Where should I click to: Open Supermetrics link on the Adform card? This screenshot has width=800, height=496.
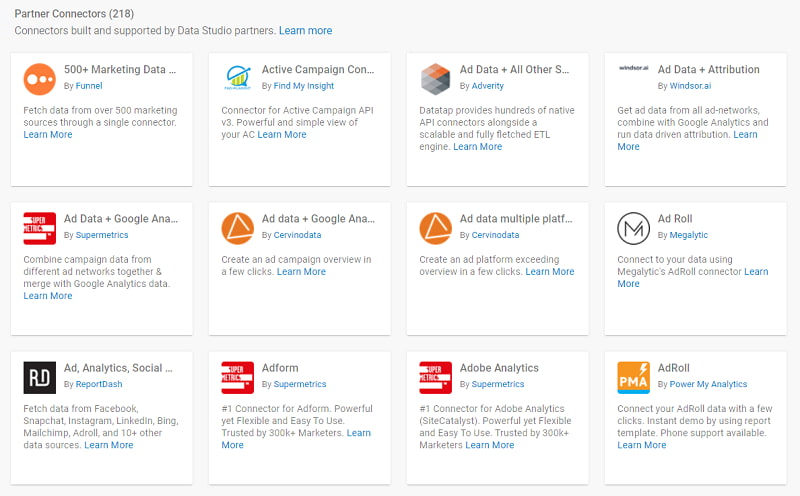(299, 384)
